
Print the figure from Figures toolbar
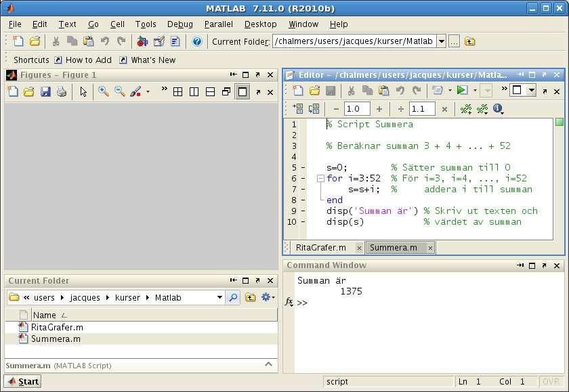pyautogui.click(x=62, y=92)
